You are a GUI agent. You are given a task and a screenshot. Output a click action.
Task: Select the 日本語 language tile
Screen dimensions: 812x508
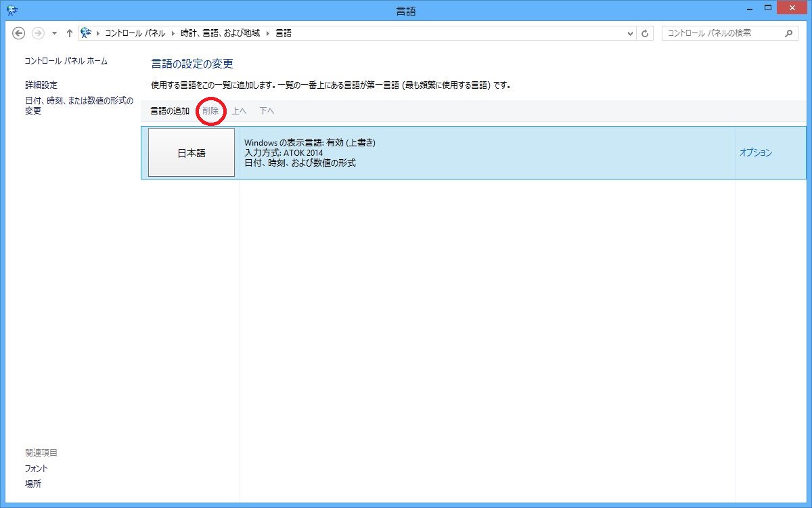coord(191,153)
